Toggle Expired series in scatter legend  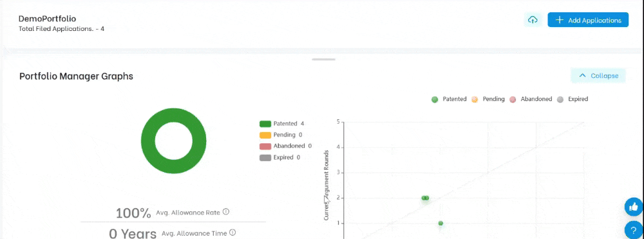tap(572, 99)
